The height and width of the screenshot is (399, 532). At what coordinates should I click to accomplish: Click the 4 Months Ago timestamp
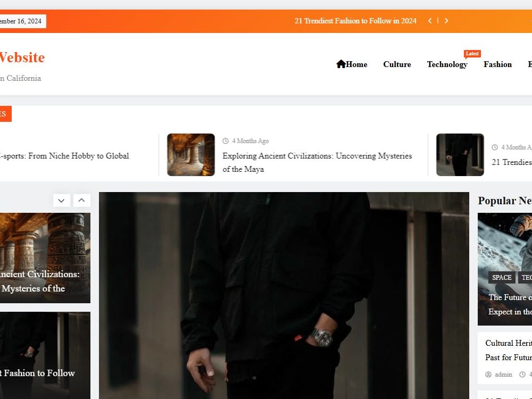point(251,141)
